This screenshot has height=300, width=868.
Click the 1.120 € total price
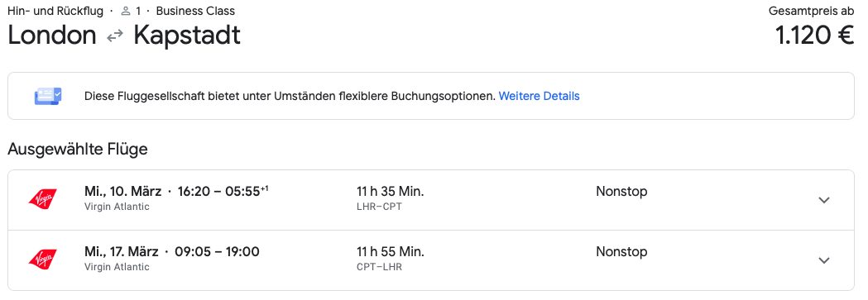click(814, 36)
